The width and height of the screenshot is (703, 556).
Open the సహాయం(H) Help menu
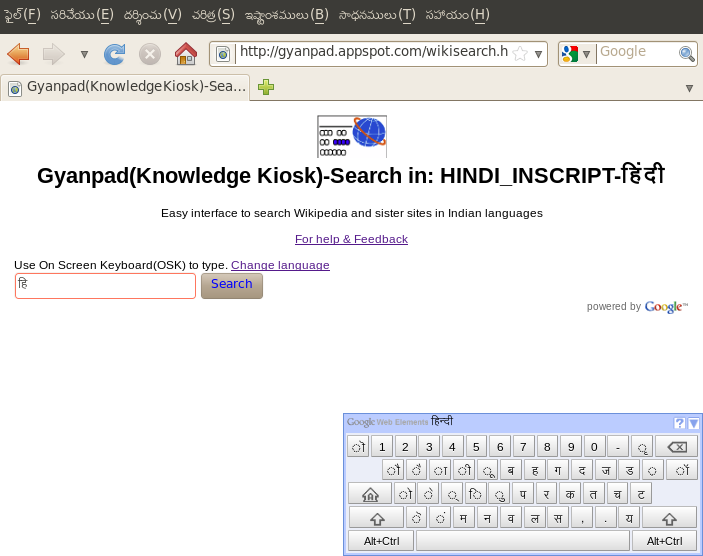[x=457, y=15]
